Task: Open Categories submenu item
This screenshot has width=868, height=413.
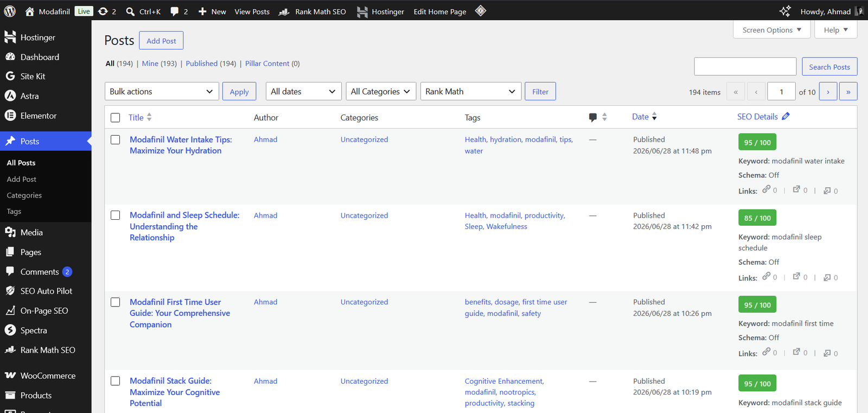Action: tap(24, 195)
